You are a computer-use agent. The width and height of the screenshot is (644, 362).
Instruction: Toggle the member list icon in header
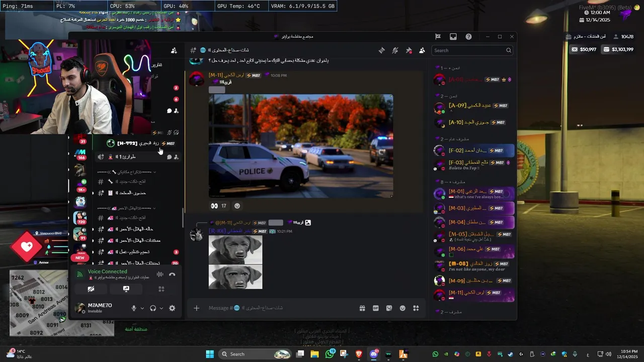[x=422, y=50]
